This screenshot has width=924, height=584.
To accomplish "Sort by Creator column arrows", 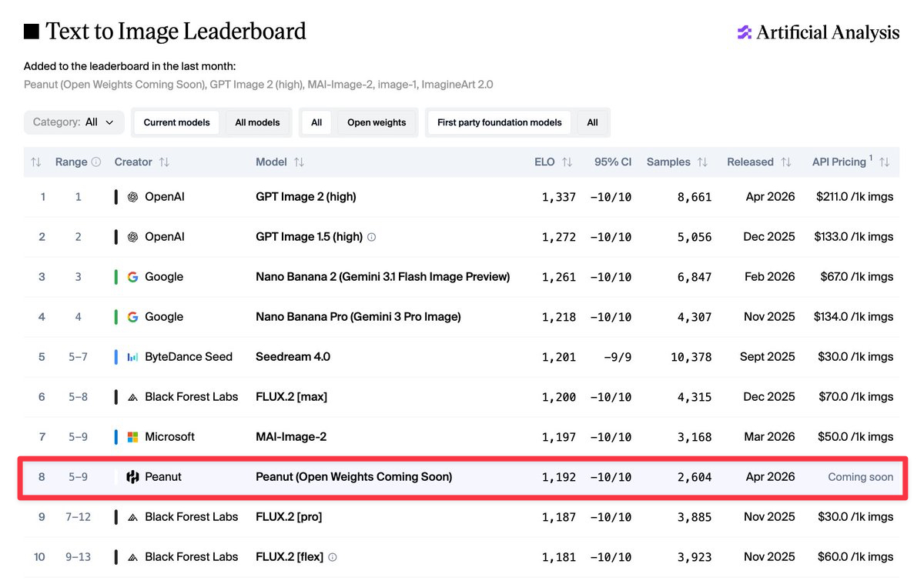I will coord(164,162).
